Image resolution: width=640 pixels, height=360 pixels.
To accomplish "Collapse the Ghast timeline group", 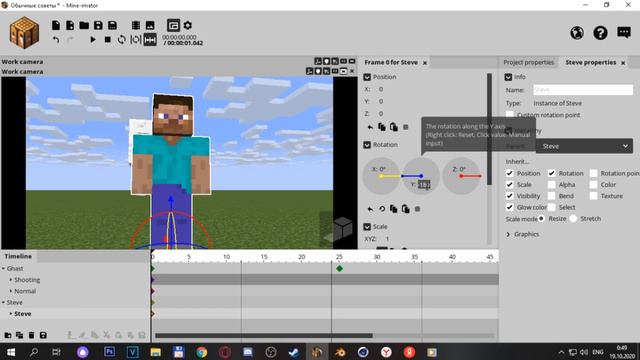I will (3, 269).
